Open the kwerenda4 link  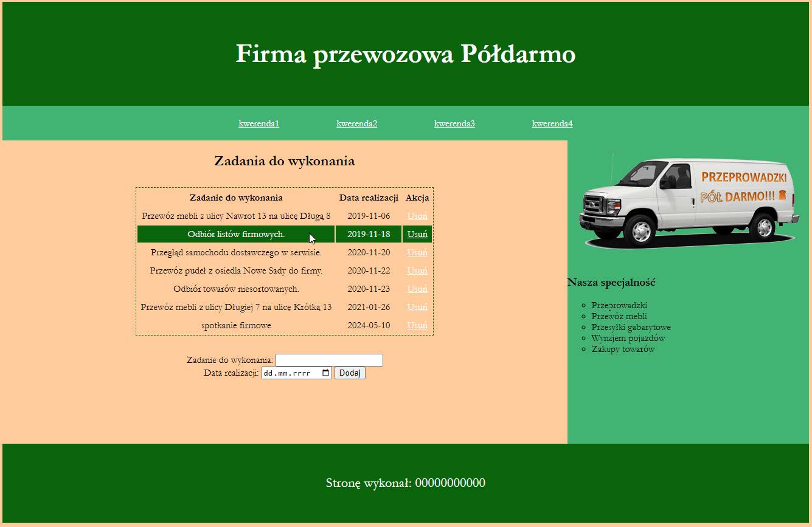tap(552, 123)
